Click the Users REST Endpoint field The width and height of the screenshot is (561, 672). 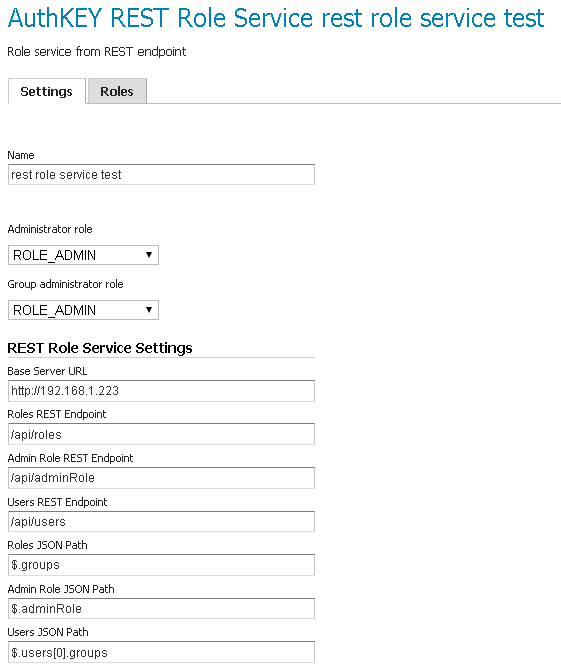pos(161,522)
